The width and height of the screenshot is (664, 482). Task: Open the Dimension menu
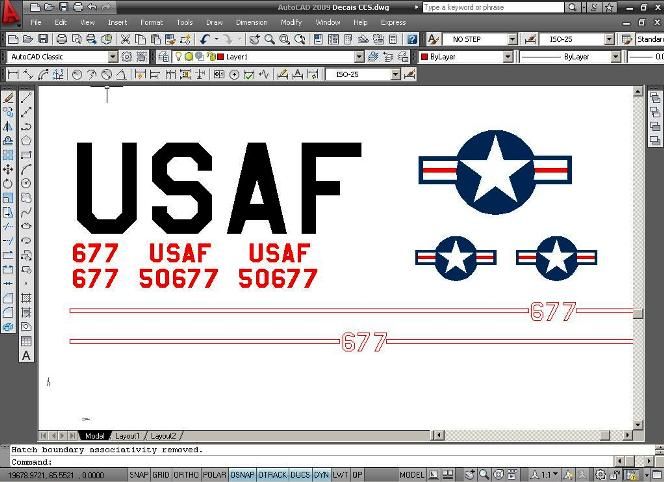click(252, 22)
